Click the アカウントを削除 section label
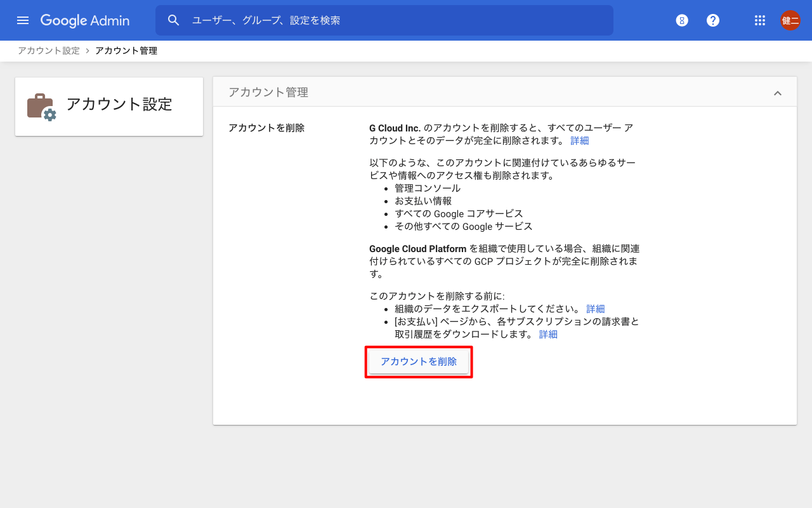Viewport: 812px width, 508px height. tap(266, 128)
